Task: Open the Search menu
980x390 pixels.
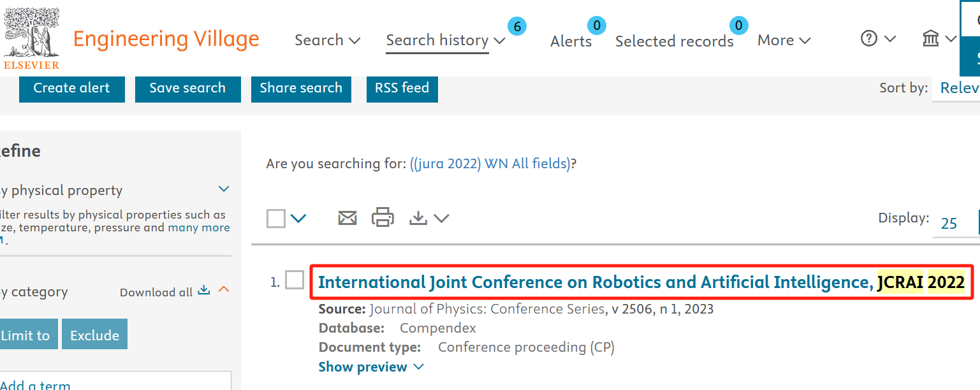Action: point(327,40)
